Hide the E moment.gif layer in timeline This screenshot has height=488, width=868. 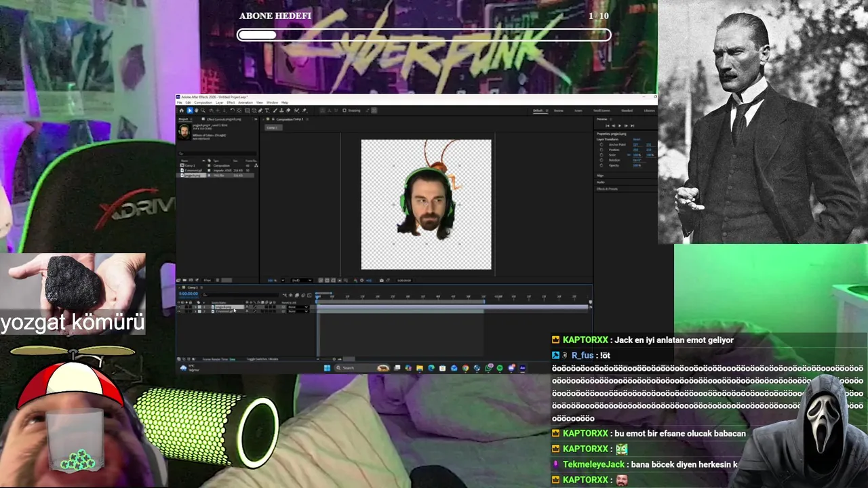click(x=179, y=311)
